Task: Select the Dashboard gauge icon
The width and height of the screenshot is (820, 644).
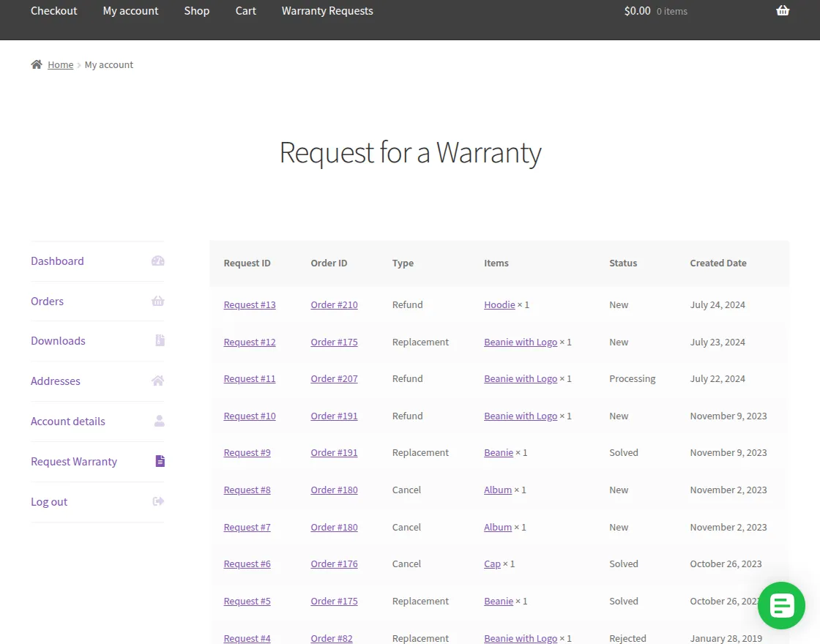Action: (157, 261)
